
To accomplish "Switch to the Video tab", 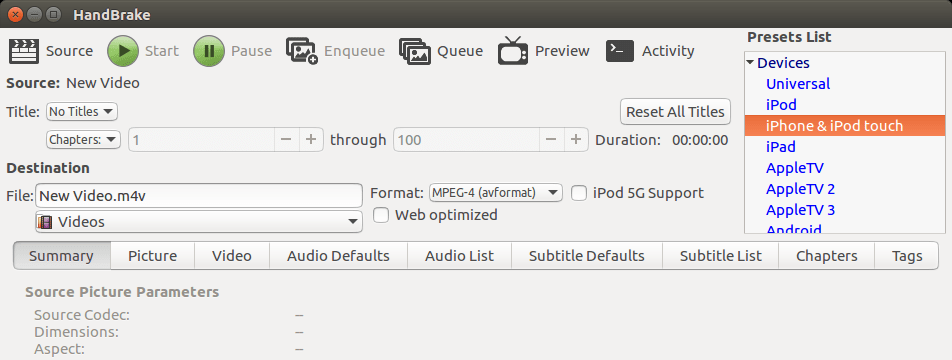I will click(232, 256).
